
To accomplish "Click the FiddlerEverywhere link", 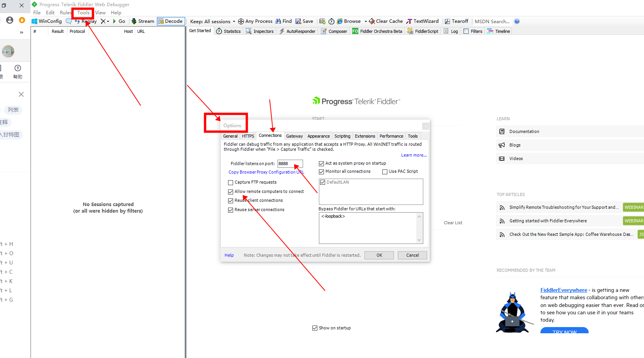I will 564,290.
